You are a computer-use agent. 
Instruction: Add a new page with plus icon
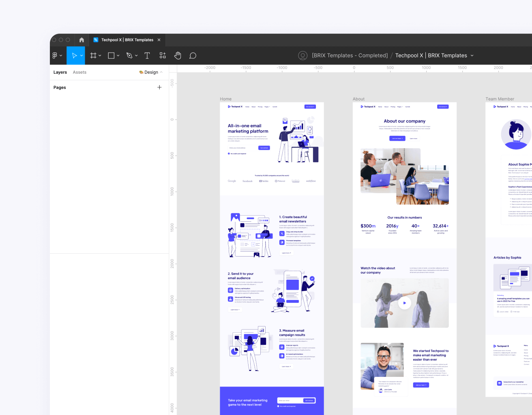(x=159, y=87)
